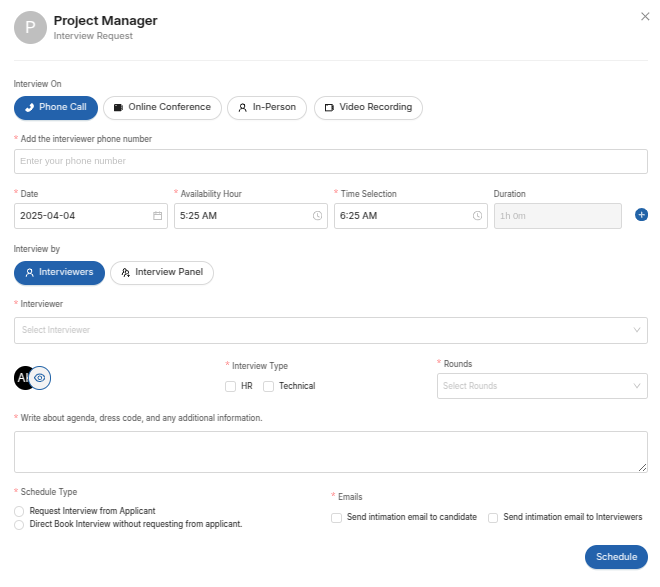Viewport: 660px width, 587px height.
Task: Enable send intimation email to candidate
Action: [x=337, y=518]
